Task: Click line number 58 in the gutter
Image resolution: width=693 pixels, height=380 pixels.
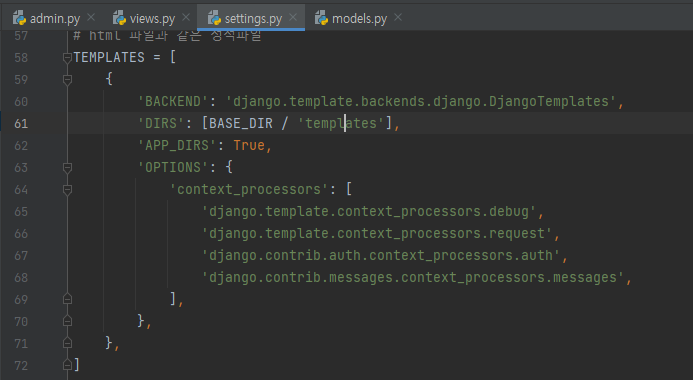Action: pyautogui.click(x=21, y=57)
